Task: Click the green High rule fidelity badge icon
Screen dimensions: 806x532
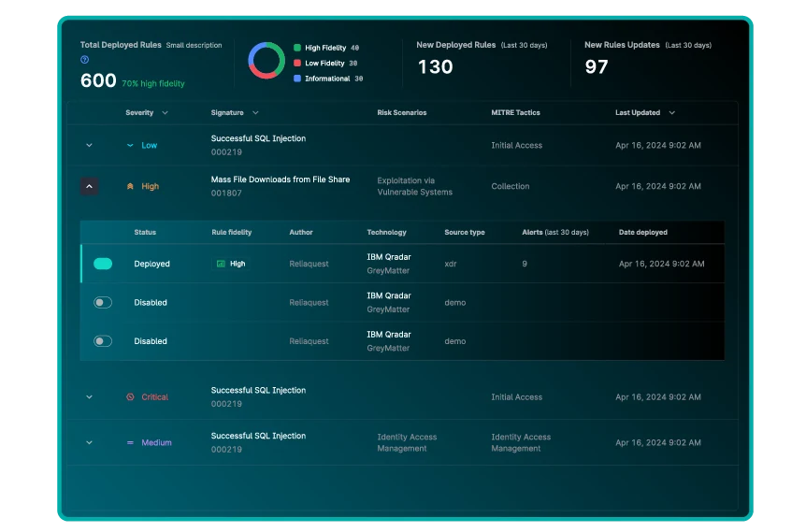Action: (221, 264)
